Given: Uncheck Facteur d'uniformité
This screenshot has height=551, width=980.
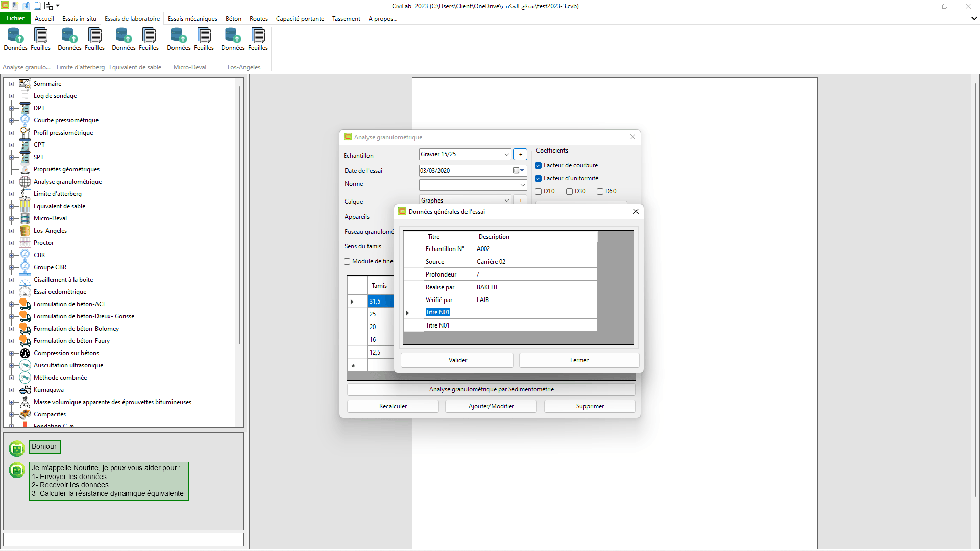Looking at the screenshot, I should coord(538,178).
